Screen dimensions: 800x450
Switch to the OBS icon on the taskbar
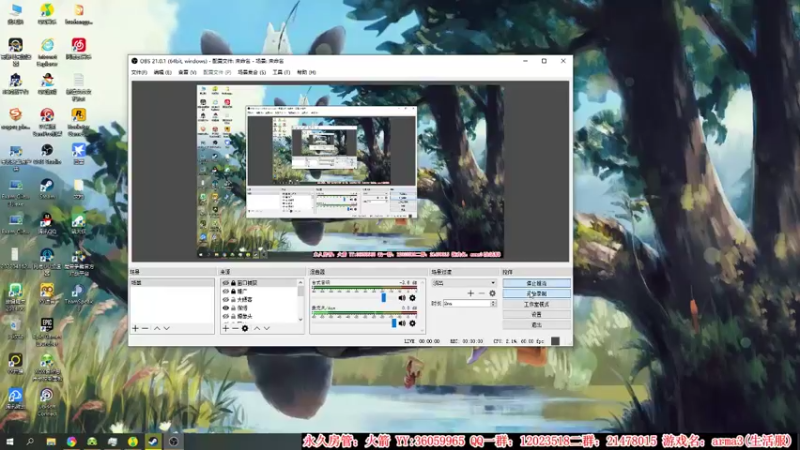click(173, 441)
